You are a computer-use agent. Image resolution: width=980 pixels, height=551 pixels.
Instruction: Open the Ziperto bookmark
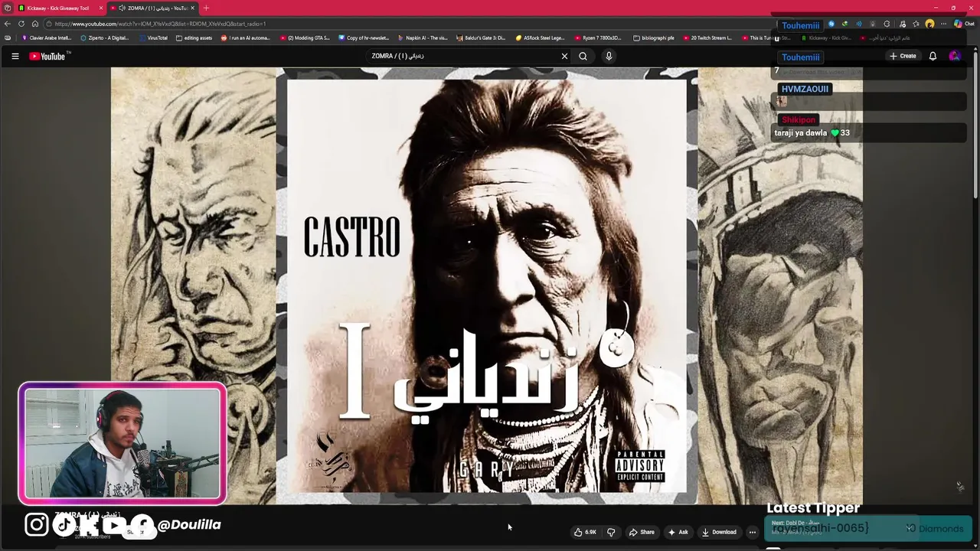105,37
